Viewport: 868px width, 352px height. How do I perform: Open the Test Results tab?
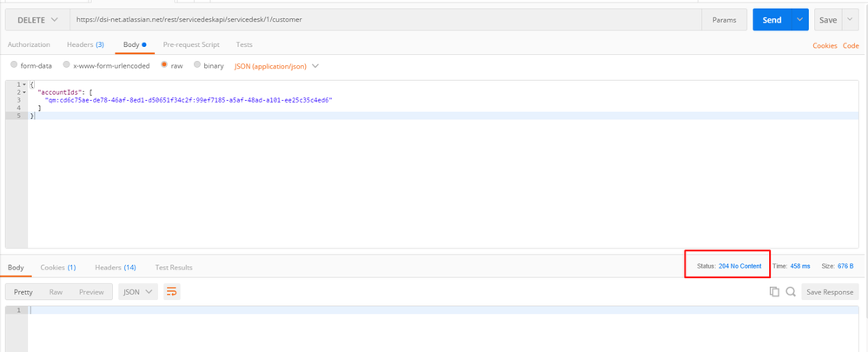(174, 268)
